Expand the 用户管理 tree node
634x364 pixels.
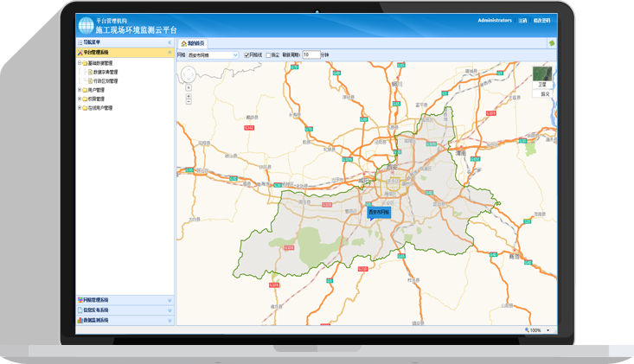click(80, 90)
